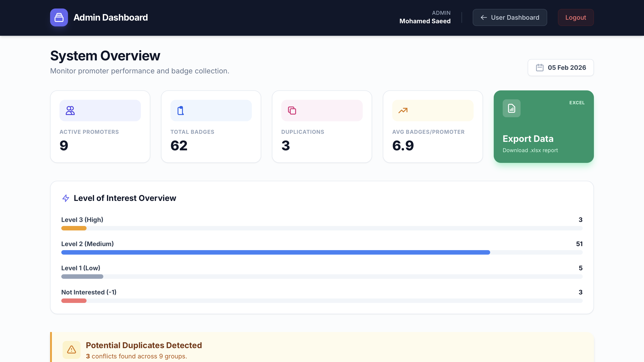Click the Admin Dashboard briefcase logo icon
Screen dimensions: 644x362
59,17
